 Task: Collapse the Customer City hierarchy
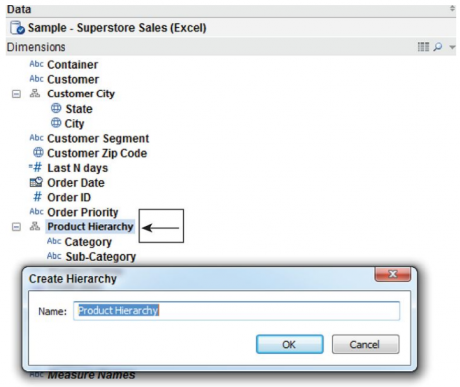click(x=16, y=94)
